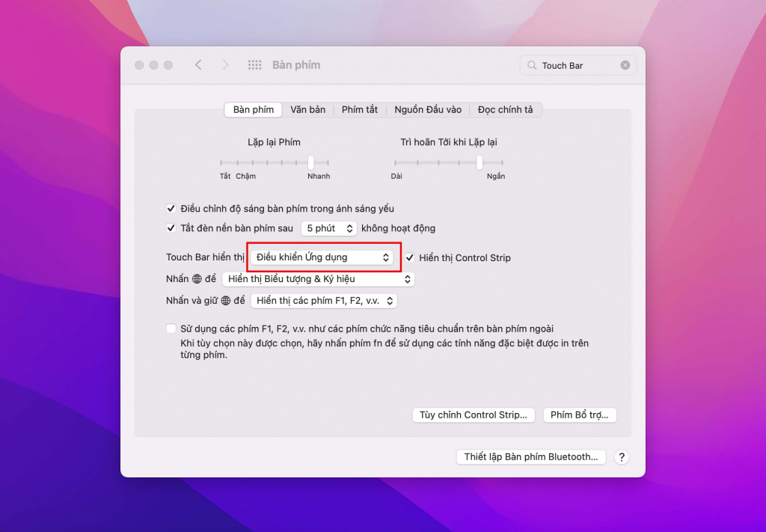766x532 pixels.
Task: Enable Sử dụng các phím F1, F2 checkbox
Action: 171,328
